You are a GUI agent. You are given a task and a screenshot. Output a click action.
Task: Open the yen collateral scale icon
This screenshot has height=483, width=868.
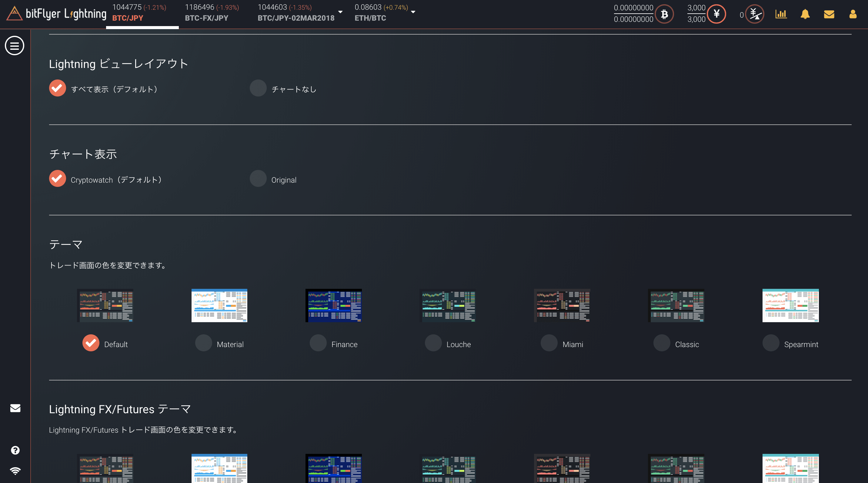[755, 14]
